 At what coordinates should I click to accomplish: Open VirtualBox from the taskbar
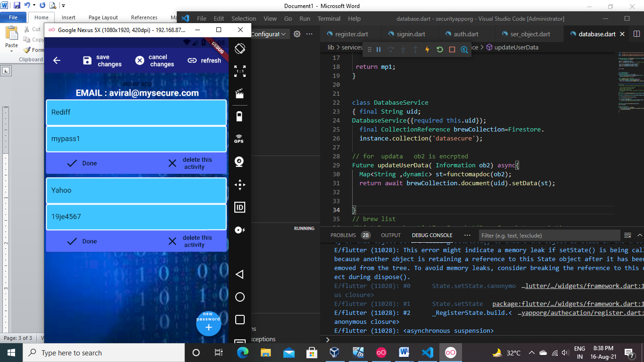[x=334, y=353]
